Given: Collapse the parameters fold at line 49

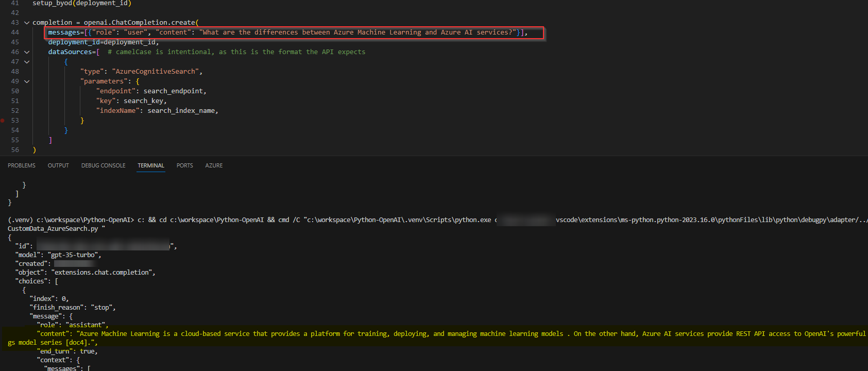Looking at the screenshot, I should [x=27, y=81].
